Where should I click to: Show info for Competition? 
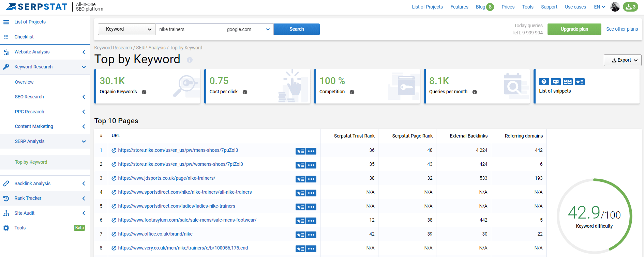[x=352, y=92]
